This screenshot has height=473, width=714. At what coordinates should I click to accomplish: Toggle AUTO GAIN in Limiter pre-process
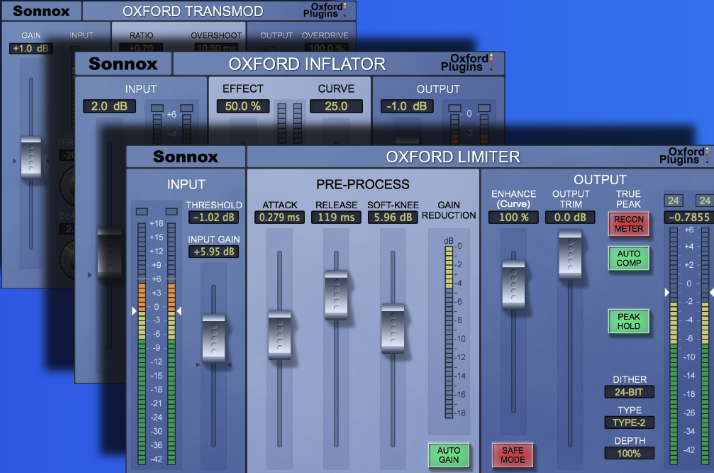[449, 455]
